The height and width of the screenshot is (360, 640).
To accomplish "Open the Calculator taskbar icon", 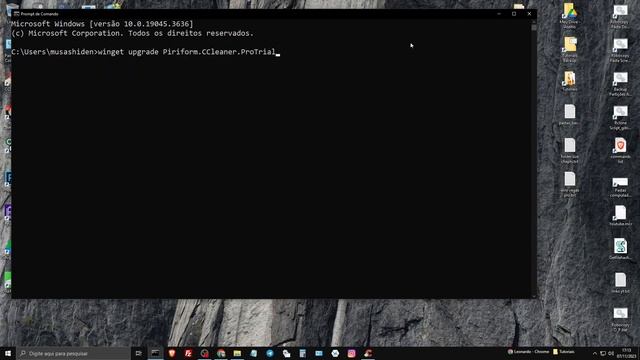I will (302, 353).
